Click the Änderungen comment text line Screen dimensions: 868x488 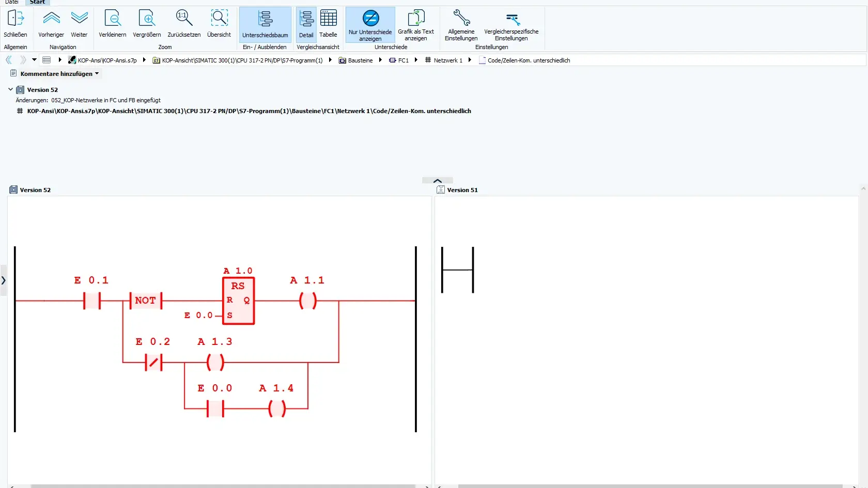click(88, 100)
